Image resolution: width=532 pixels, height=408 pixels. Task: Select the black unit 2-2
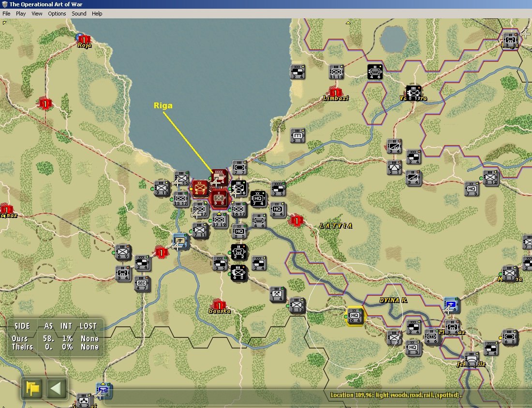click(239, 252)
